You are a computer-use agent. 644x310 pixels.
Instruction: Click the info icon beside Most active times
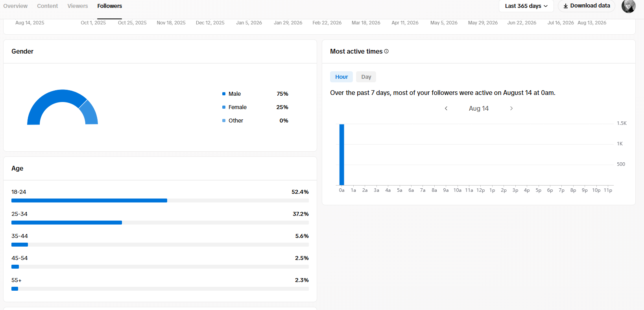coord(386,51)
